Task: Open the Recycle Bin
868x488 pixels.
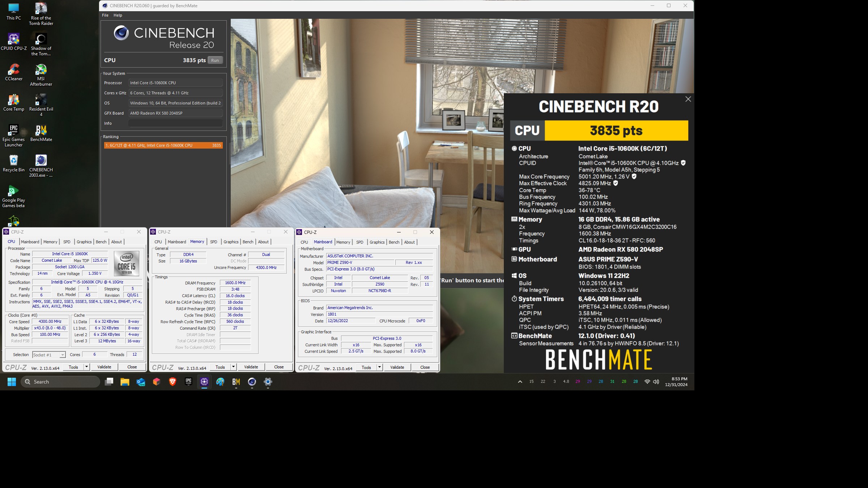Action: (14, 163)
